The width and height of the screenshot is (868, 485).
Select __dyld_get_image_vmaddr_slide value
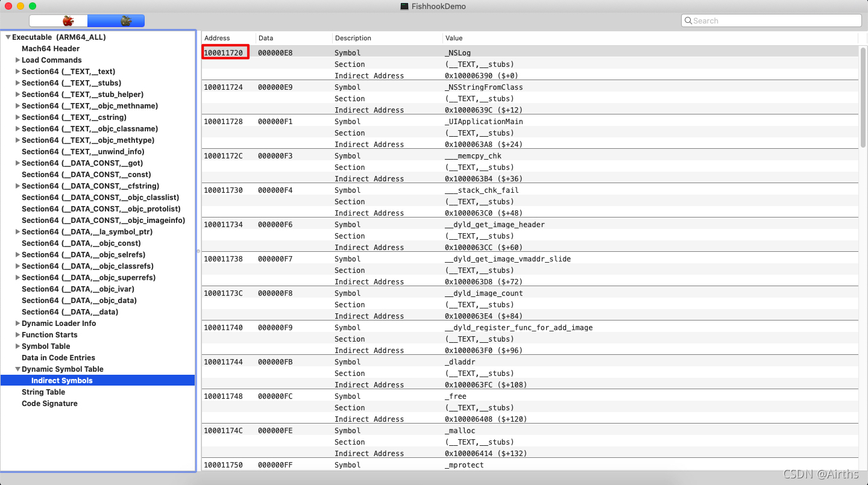508,259
